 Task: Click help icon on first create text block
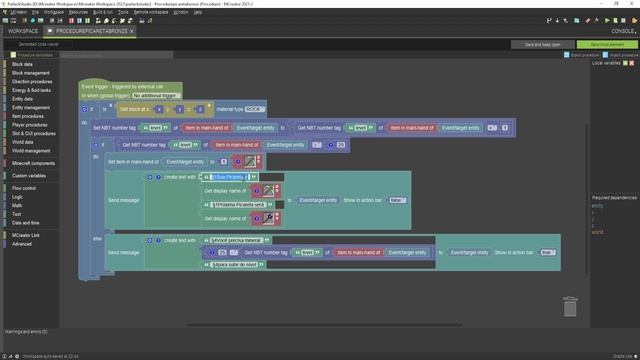point(158,177)
